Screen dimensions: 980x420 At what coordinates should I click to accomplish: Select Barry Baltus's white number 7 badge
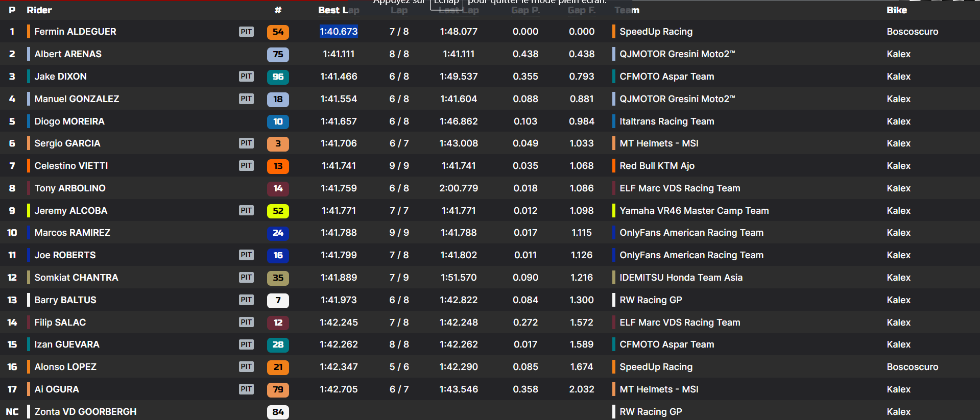pyautogui.click(x=278, y=301)
